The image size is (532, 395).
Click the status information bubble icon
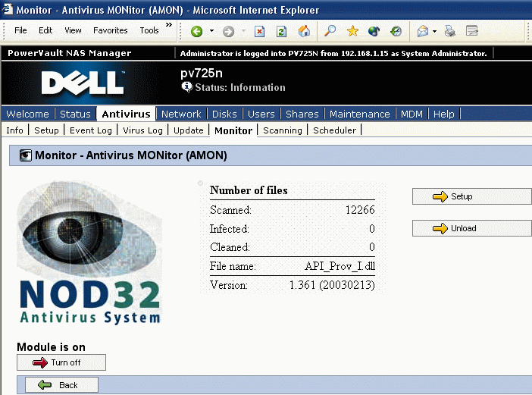point(186,87)
